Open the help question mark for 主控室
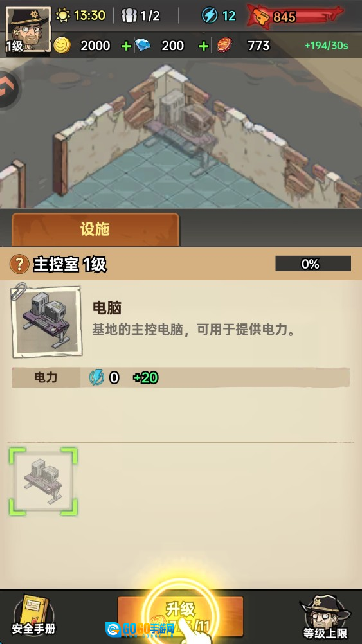The width and height of the screenshot is (362, 644). coord(19,264)
